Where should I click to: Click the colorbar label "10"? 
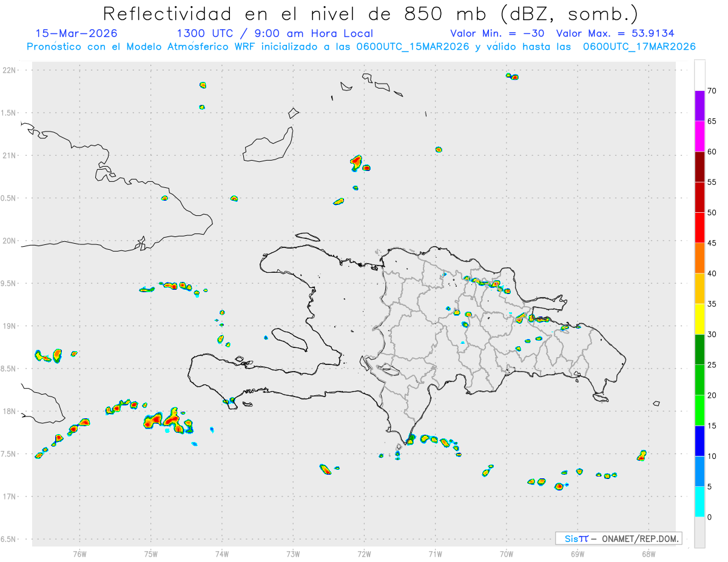point(712,457)
